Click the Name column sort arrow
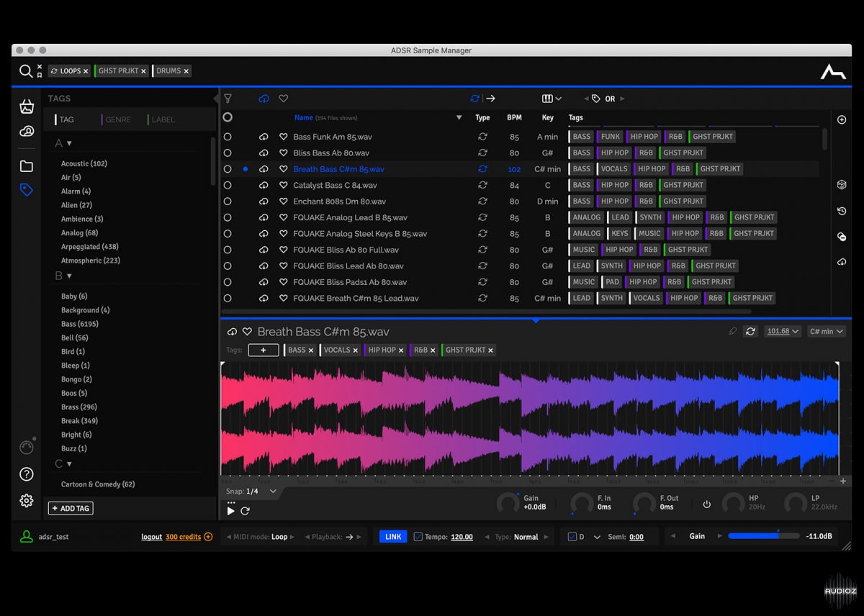 tap(459, 118)
